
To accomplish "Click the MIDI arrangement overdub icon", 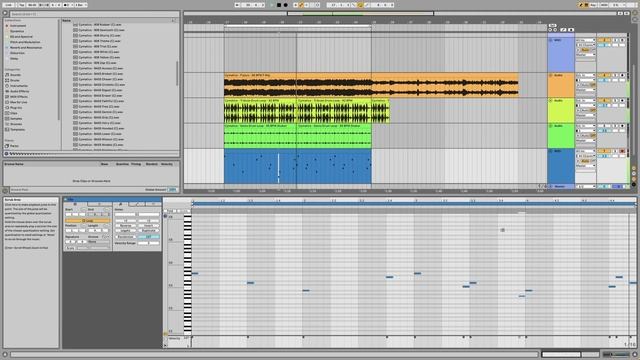I will pyautogui.click(x=296, y=5).
